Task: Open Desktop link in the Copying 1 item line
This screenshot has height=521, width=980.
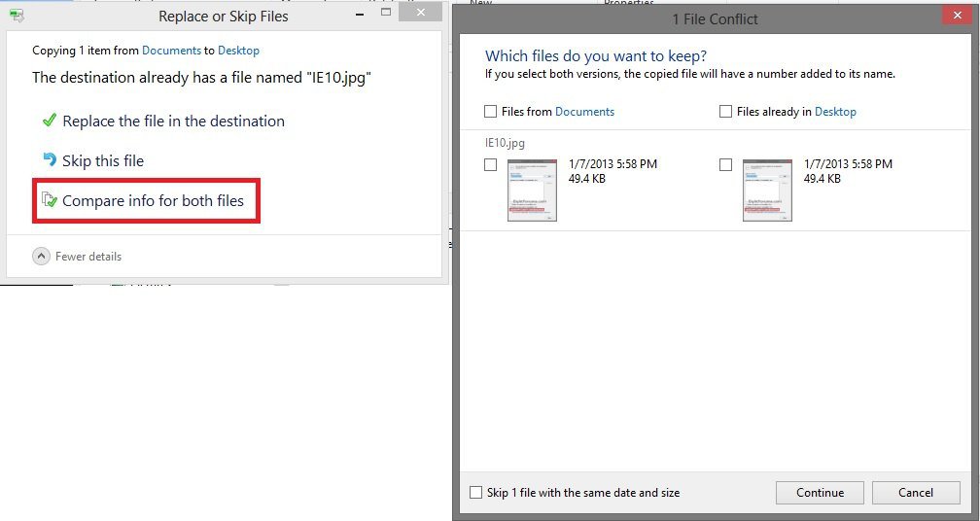Action: (238, 51)
